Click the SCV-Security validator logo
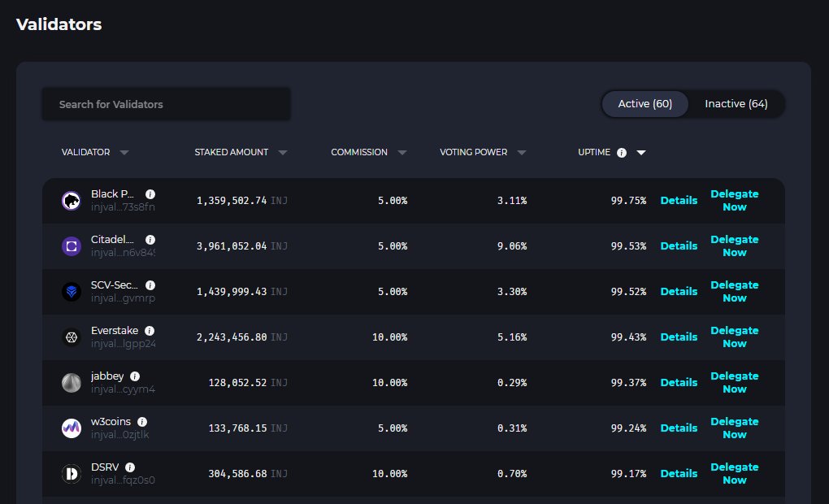The image size is (829, 504). (72, 291)
